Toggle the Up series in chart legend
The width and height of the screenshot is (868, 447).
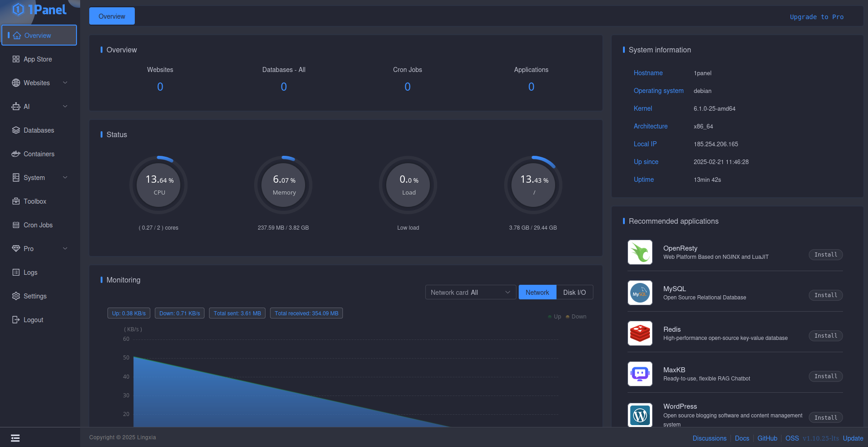pyautogui.click(x=555, y=317)
